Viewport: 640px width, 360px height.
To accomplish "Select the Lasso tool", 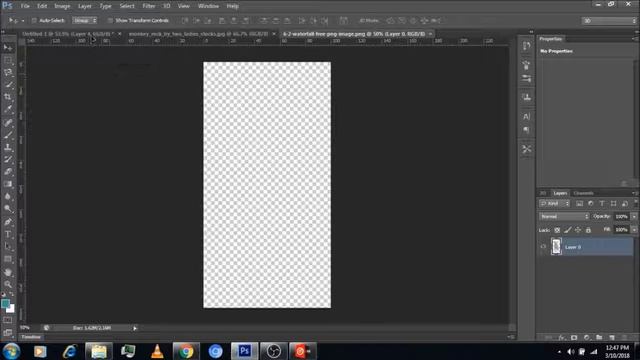I will (x=8, y=73).
